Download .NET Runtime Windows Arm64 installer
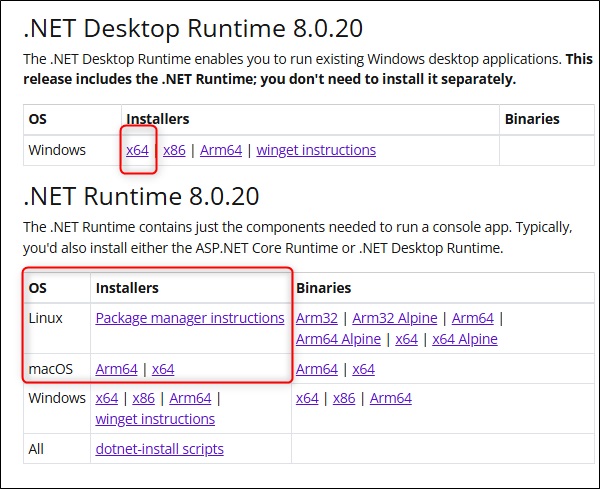This screenshot has height=489, width=600. point(190,398)
